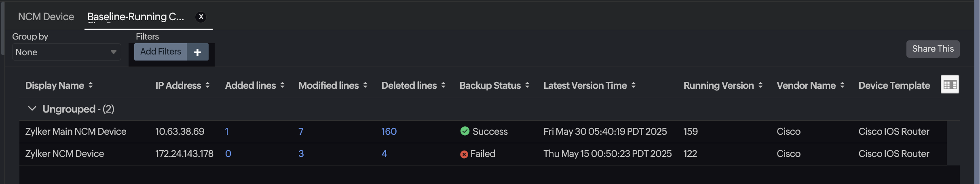Select the Baseline-Running tab
Viewport: 980px width, 184px height.
135,17
